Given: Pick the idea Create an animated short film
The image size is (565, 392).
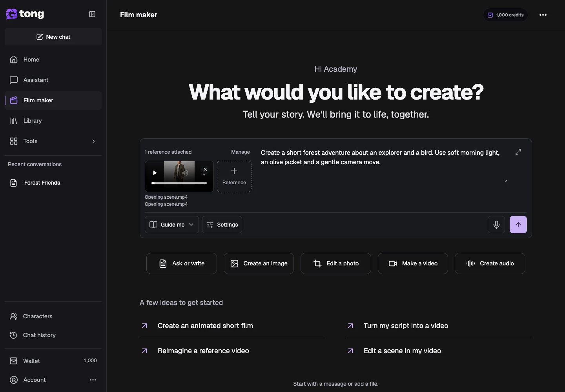Looking at the screenshot, I should point(233,326).
